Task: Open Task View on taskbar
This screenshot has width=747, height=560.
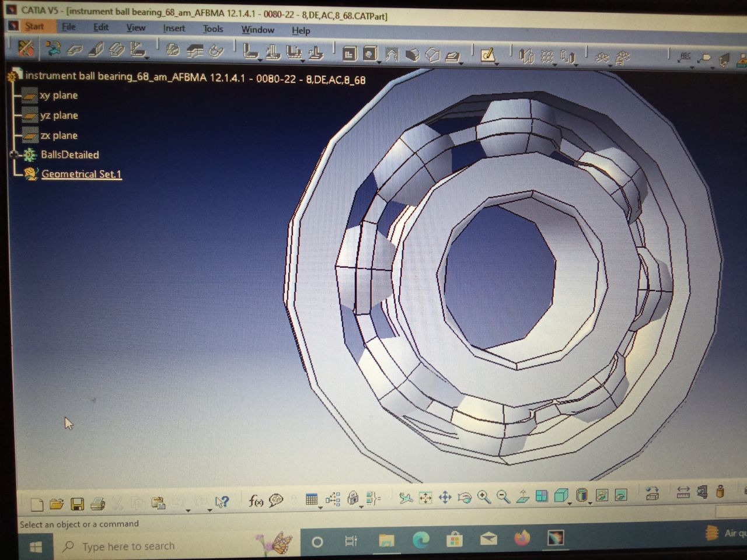Action: tap(351, 541)
